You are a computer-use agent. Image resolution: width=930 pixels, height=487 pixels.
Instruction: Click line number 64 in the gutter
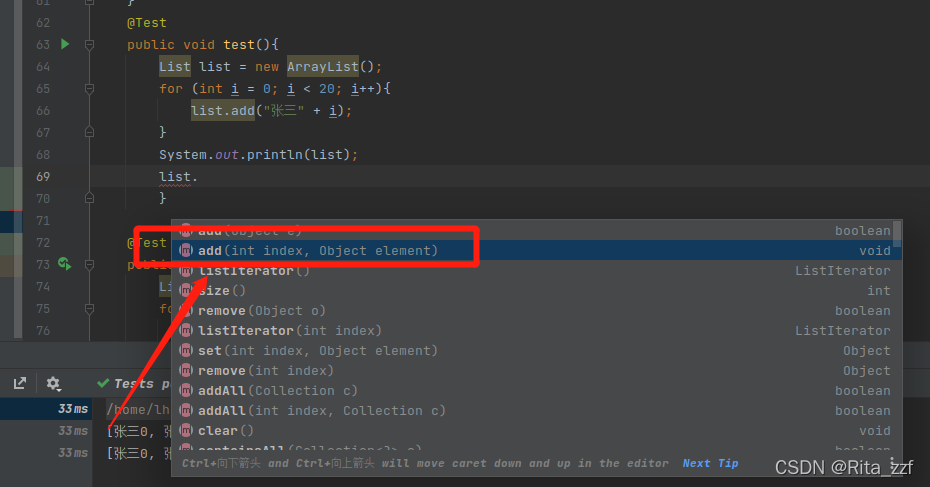[43, 67]
